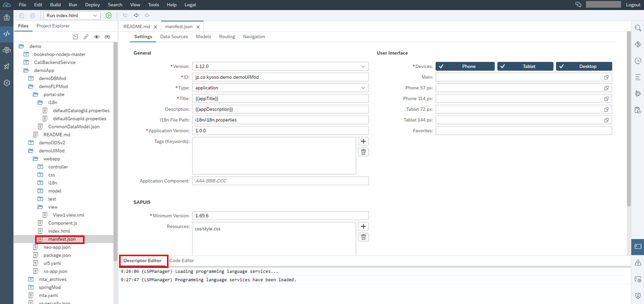Open the Type dropdown
The image size is (644, 304).
click(x=363, y=88)
